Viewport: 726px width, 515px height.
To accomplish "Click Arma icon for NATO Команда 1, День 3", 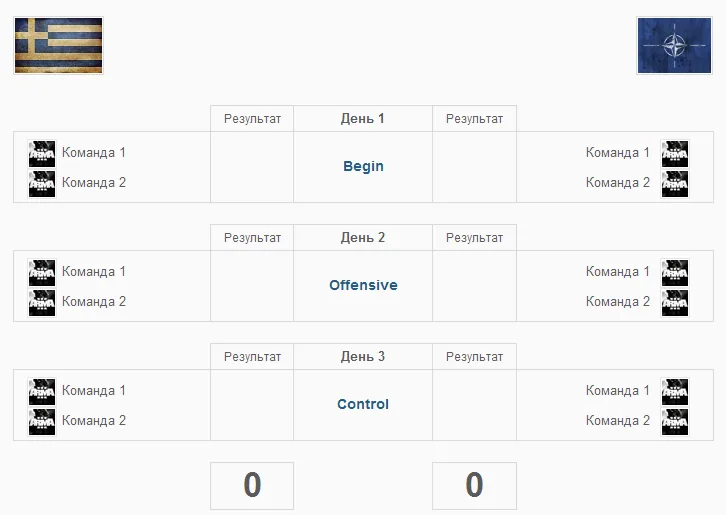I will coord(675,391).
